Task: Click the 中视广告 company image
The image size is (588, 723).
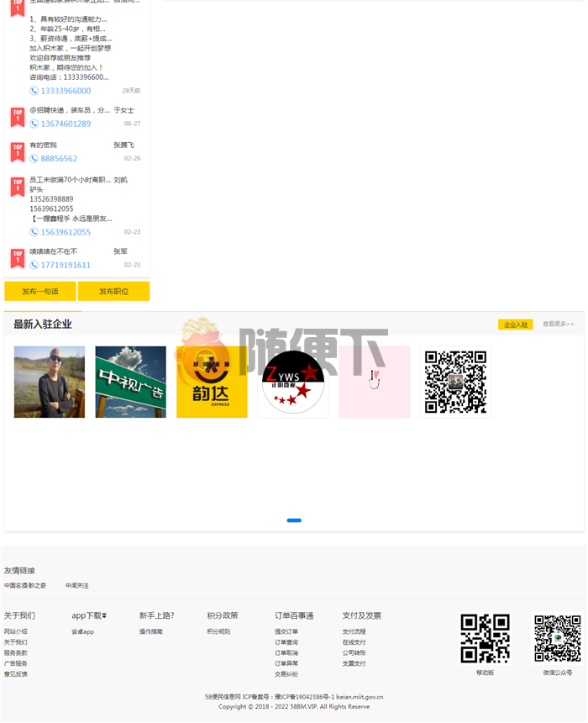Action: [x=130, y=382]
